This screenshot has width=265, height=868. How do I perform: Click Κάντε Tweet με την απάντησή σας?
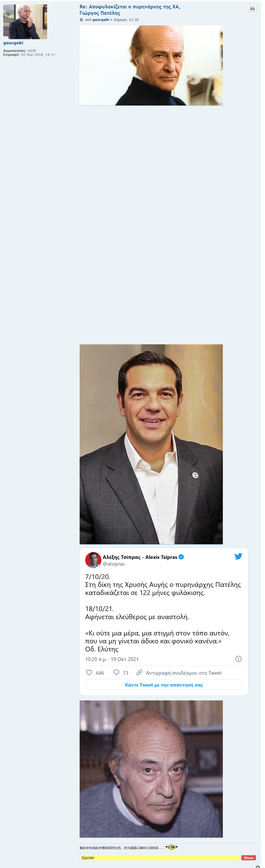164,685
